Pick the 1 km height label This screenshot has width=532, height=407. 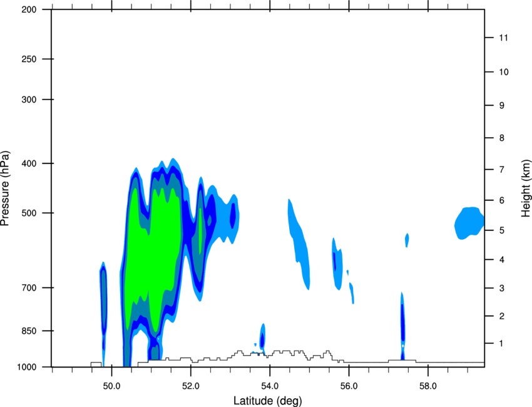click(x=502, y=344)
